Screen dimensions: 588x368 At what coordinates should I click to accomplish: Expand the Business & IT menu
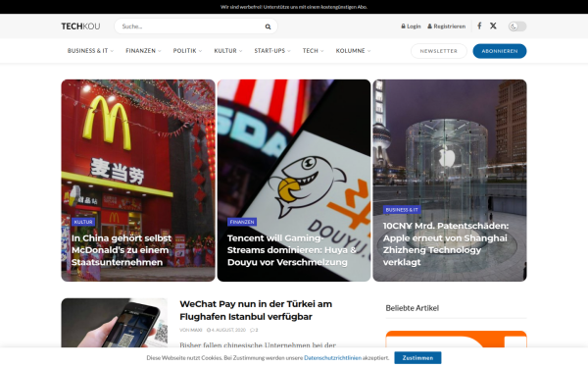(x=90, y=51)
